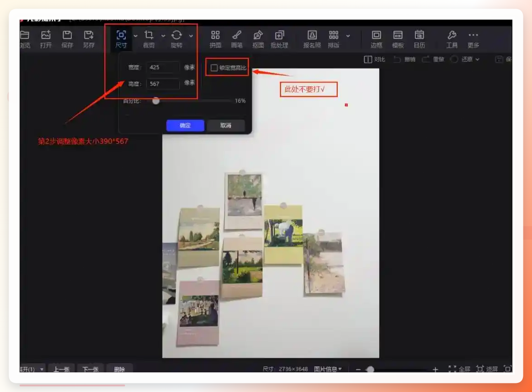Go to 上一张 (Previous image)
Screen dimensions: 532x392
point(62,369)
